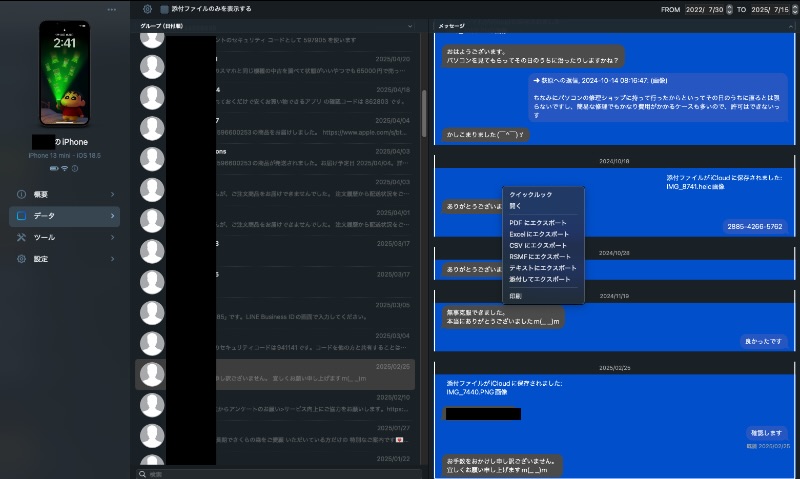Screen dimensions: 800x479
Task: Click the おはようございます message bubble
Action: click(x=533, y=56)
